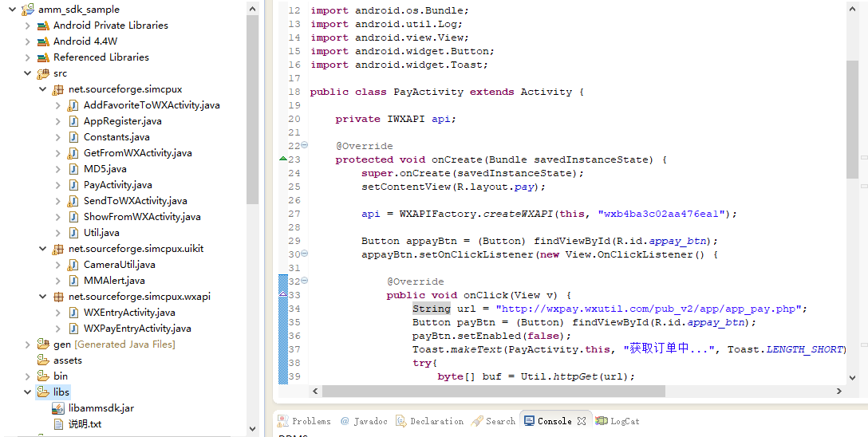Click AddFavoriteToWXActivity.java file icon
This screenshot has width=868, height=437.
coord(73,105)
